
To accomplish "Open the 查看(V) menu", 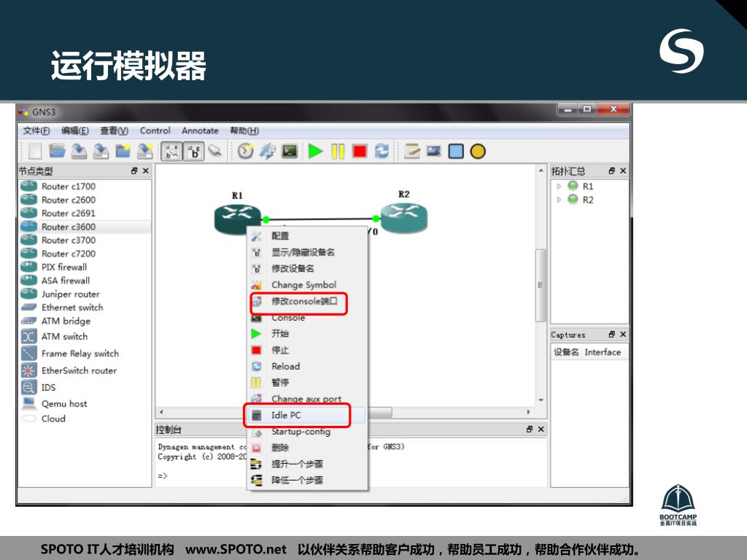I will click(115, 131).
